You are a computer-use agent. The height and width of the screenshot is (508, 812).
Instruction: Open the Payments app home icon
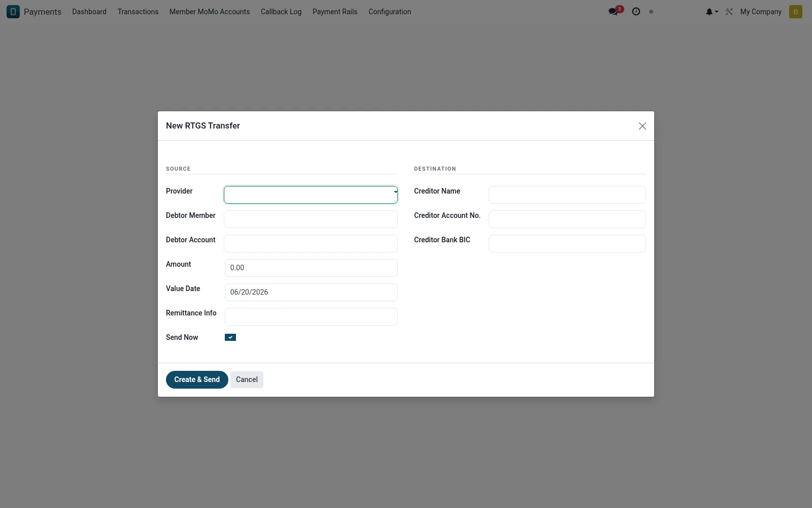coord(13,12)
